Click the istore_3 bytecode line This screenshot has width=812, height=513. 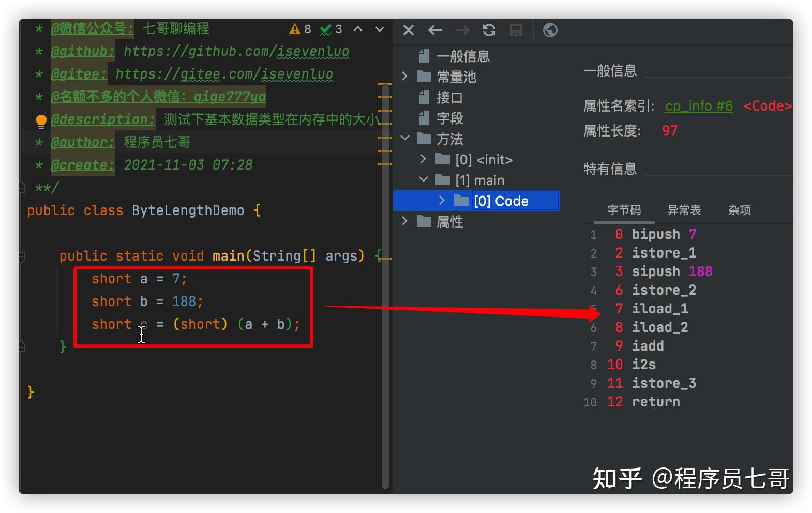664,383
